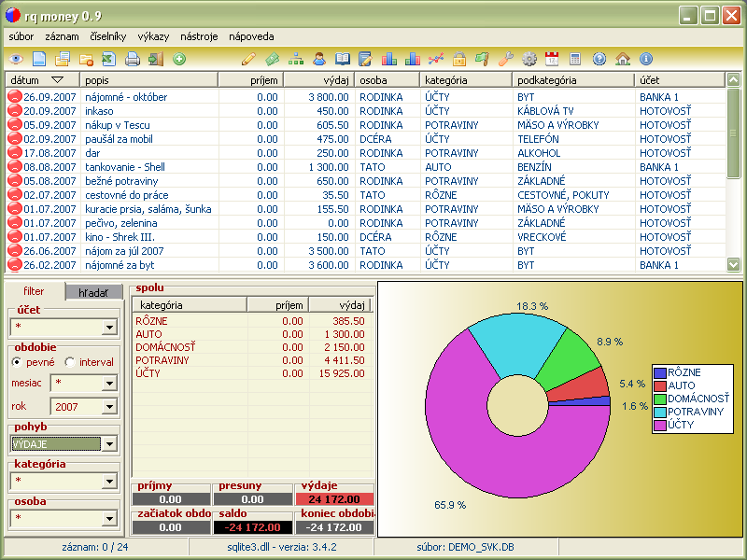The height and width of the screenshot is (560, 747).
Task: Click the line graph icon
Action: point(436,59)
